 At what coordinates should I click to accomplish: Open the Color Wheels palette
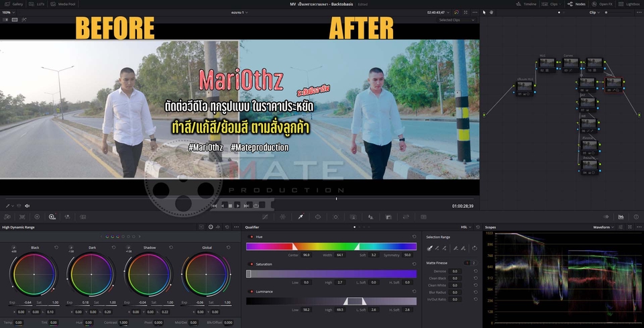pyautogui.click(x=37, y=217)
